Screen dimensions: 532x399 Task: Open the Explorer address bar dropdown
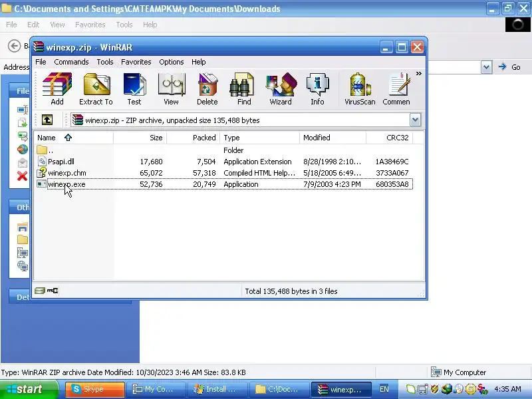tap(486, 67)
